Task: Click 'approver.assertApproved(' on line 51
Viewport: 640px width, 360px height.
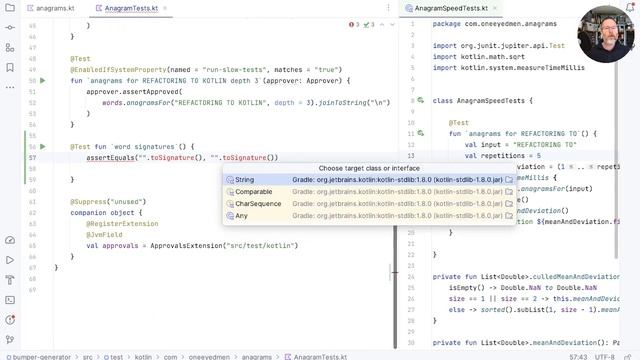Action: pos(134,92)
